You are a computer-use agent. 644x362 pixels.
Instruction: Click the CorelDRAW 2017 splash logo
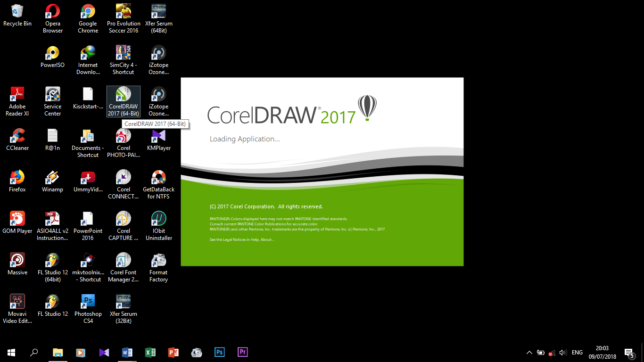coord(292,109)
